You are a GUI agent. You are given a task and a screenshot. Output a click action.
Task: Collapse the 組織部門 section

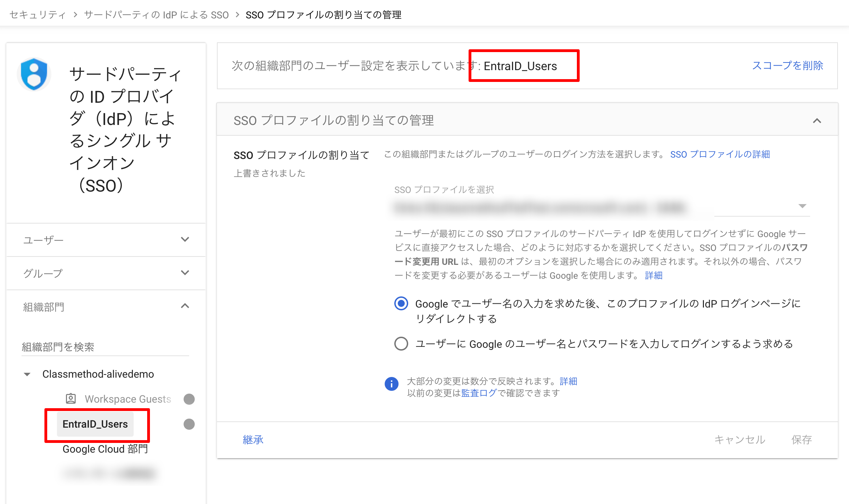(185, 306)
